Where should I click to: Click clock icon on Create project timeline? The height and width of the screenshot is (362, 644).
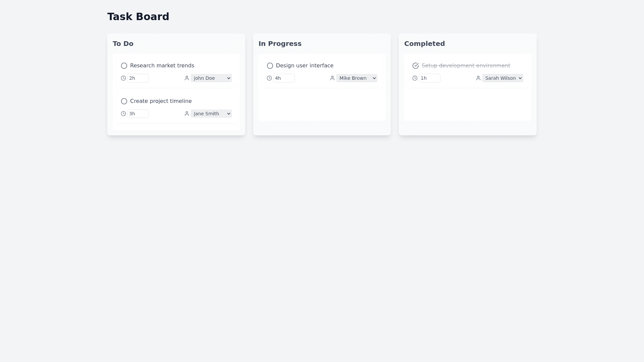click(x=123, y=114)
